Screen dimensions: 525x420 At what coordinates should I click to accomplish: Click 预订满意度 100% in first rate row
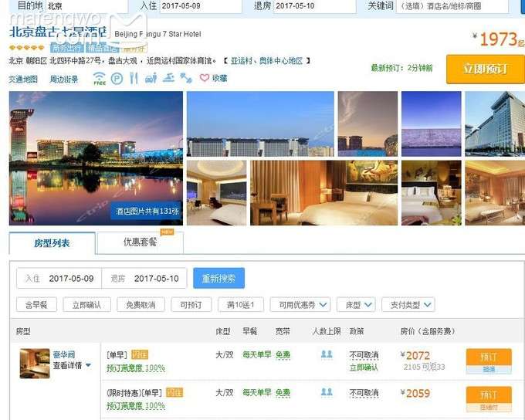click(x=136, y=367)
